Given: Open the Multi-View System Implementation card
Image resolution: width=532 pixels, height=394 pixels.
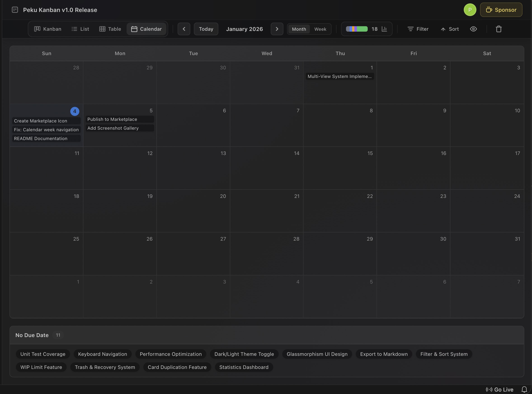Looking at the screenshot, I should 339,76.
